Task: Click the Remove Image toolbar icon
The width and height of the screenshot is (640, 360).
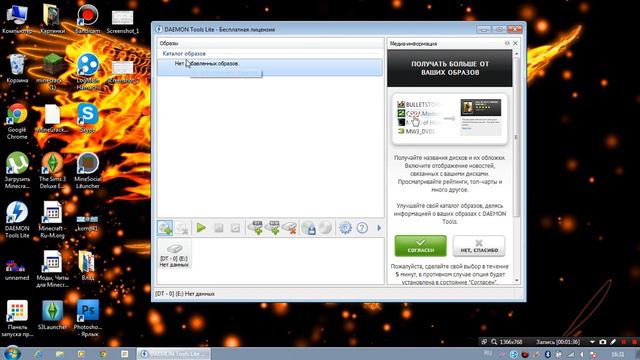Action: (x=182, y=228)
